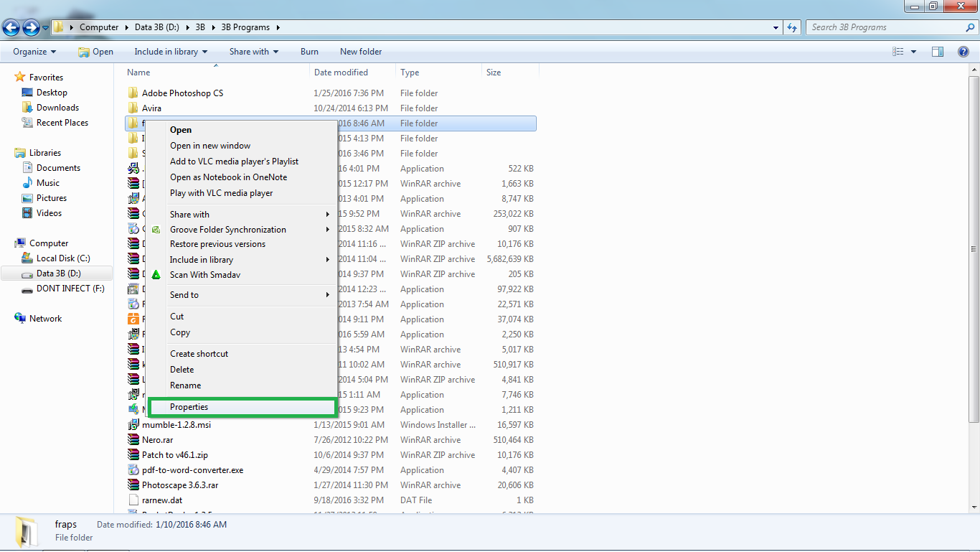980x552 pixels.
Task: Choose Add to VLC media player's Playlist
Action: click(x=242, y=162)
